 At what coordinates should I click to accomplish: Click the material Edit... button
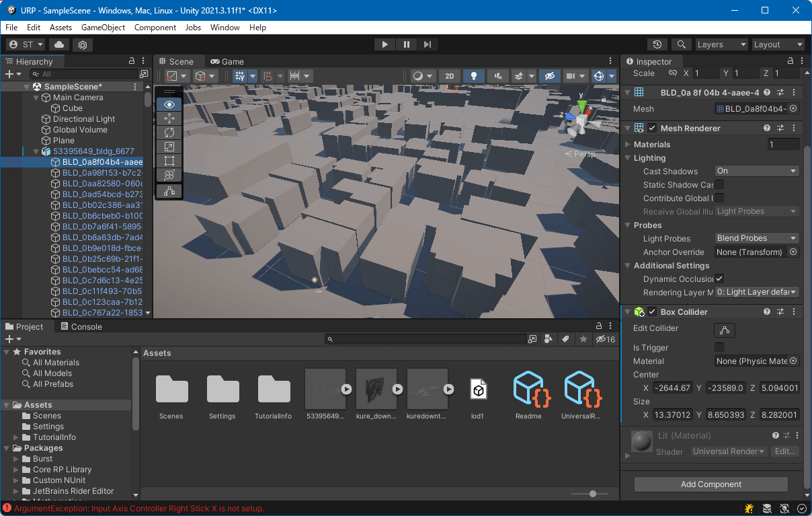tap(784, 451)
